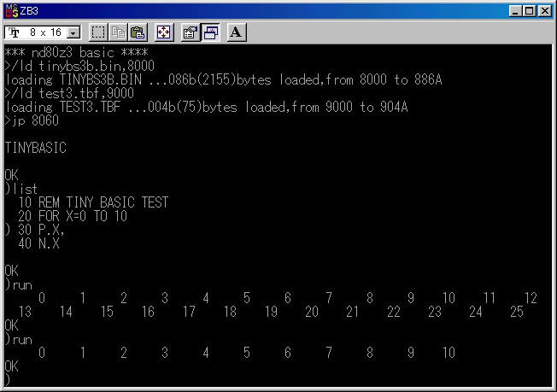Click the Paste clipboard icon
The width and height of the screenshot is (557, 392).
tap(138, 32)
